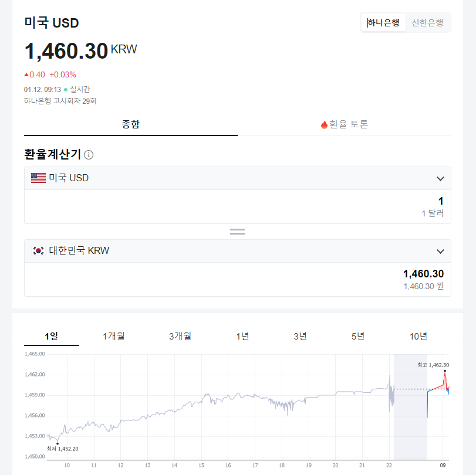Click the red up-arrow change indicator near 0.40
The height and width of the screenshot is (475, 476).
tap(26, 75)
